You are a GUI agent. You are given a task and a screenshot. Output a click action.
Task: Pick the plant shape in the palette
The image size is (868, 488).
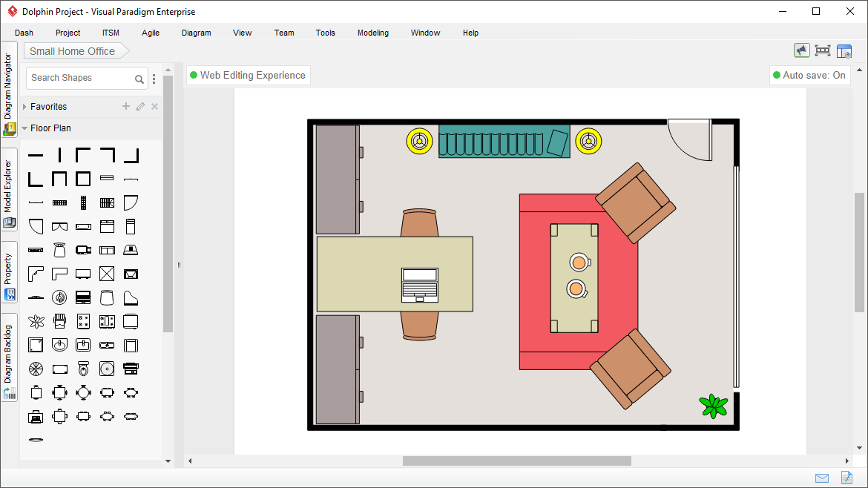(x=36, y=321)
